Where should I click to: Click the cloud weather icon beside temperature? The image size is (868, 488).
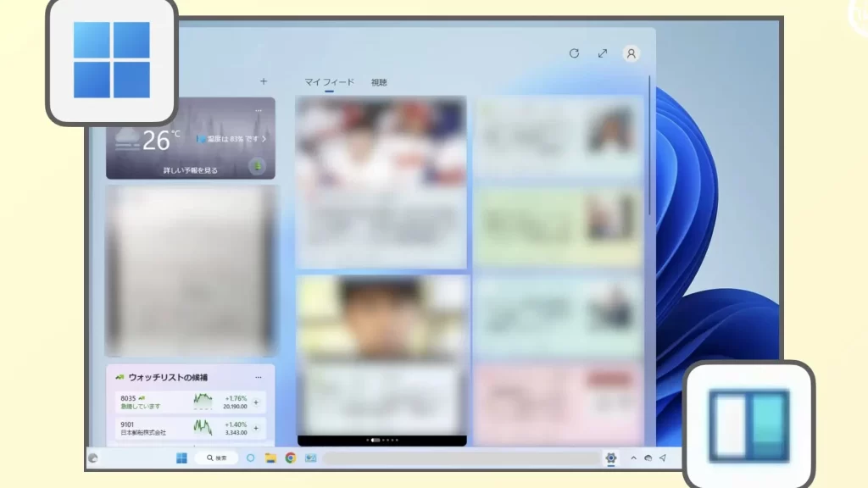pos(127,139)
